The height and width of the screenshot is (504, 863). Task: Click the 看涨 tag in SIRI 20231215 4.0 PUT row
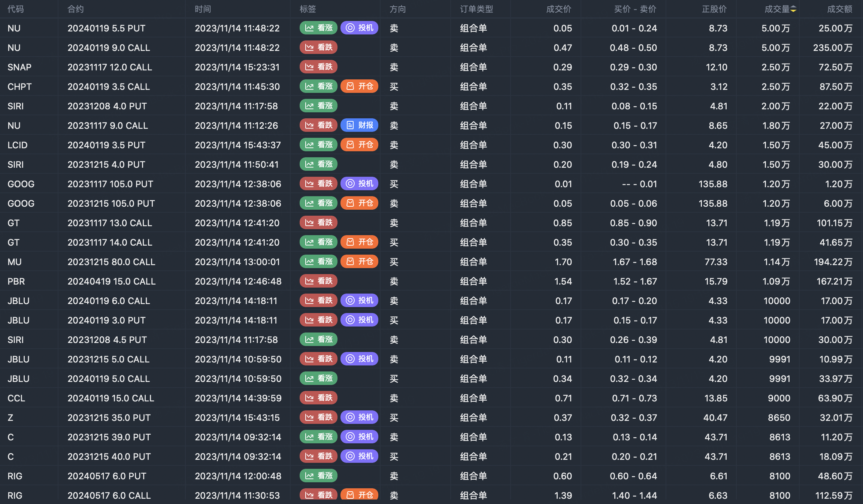tap(319, 164)
